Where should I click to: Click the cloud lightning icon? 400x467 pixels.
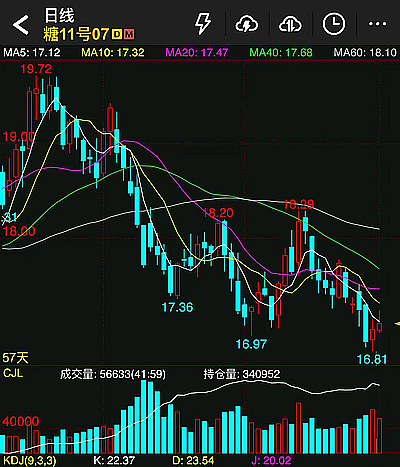(x=247, y=24)
